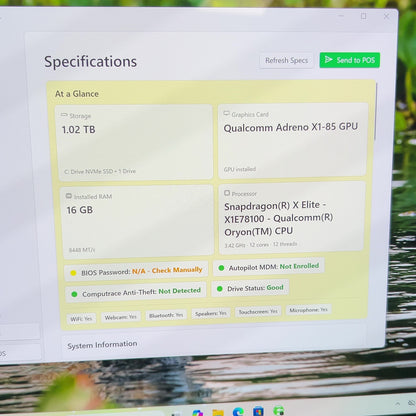Click the '16 GB' RAM value
The image size is (416, 416).
pyautogui.click(x=80, y=210)
